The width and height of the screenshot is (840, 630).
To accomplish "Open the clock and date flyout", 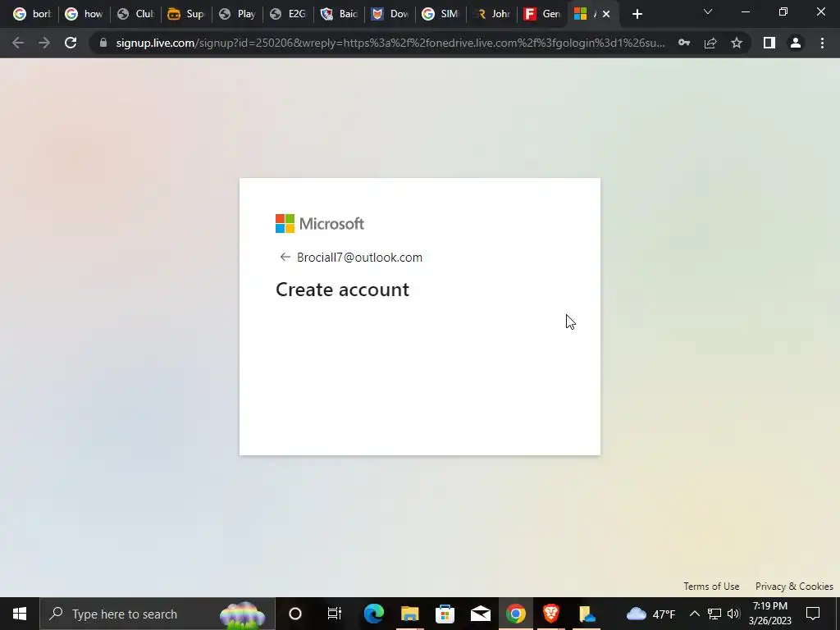I will [x=769, y=614].
